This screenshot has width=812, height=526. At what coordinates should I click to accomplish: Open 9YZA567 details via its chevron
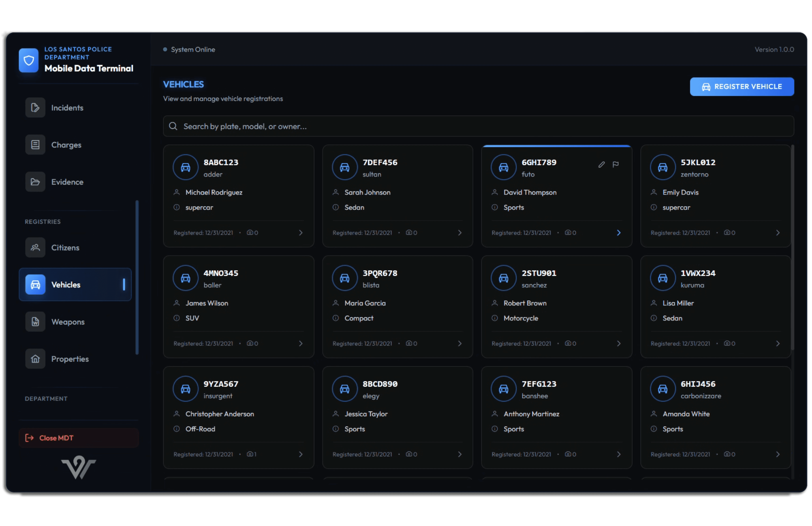click(301, 454)
